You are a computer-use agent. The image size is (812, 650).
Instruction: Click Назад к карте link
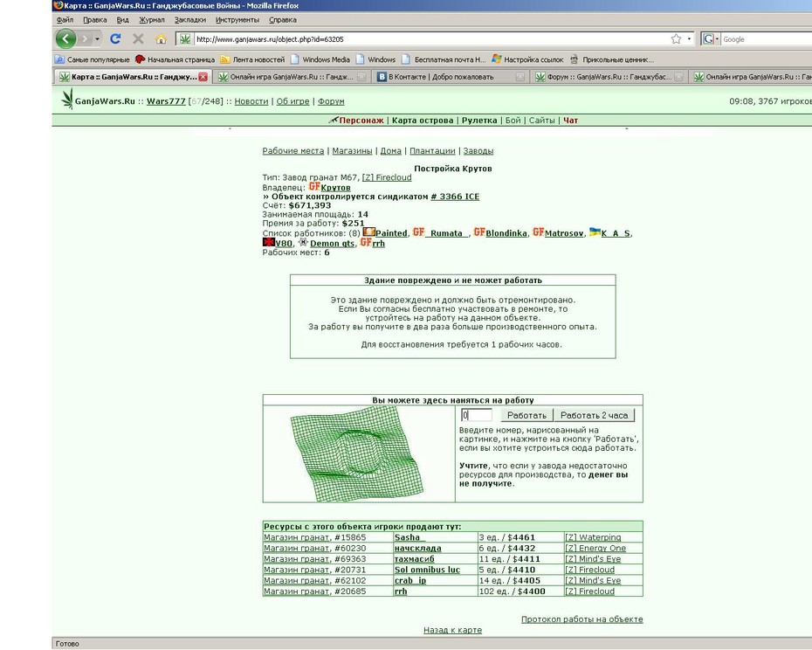tap(452, 630)
